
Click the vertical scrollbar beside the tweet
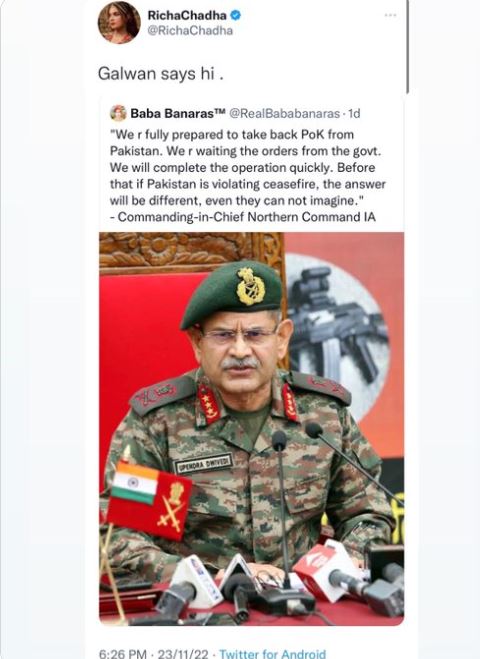[407, 46]
